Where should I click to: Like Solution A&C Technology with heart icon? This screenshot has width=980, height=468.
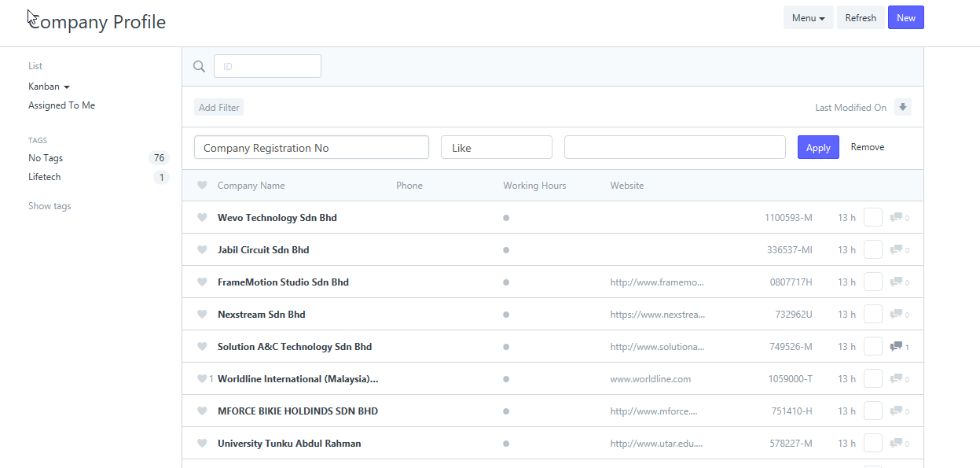[202, 347]
